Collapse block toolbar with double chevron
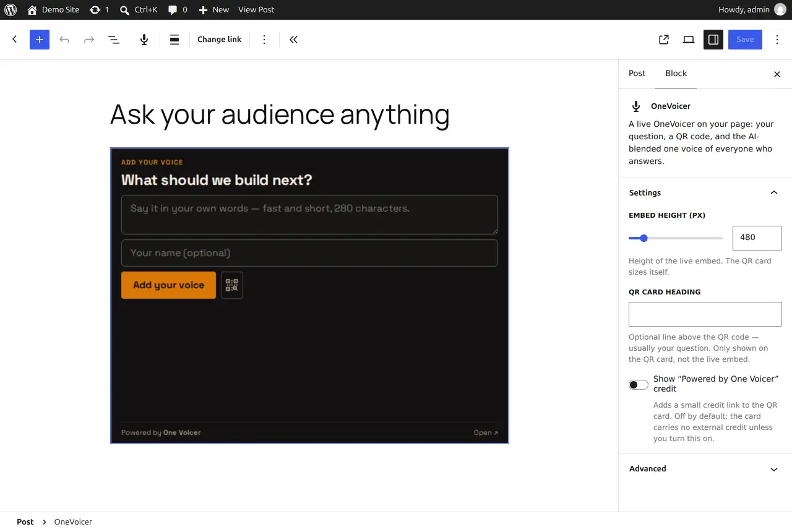The width and height of the screenshot is (792, 532). 293,40
